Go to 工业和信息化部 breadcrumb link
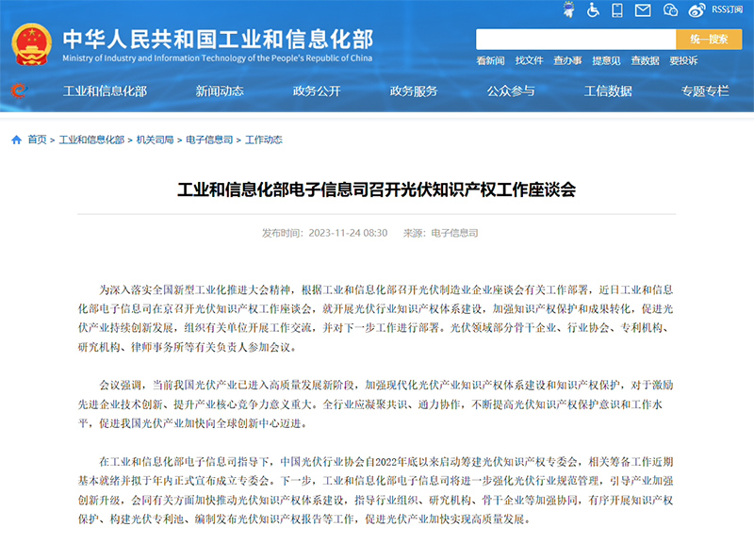The width and height of the screenshot is (754, 560). 91,140
